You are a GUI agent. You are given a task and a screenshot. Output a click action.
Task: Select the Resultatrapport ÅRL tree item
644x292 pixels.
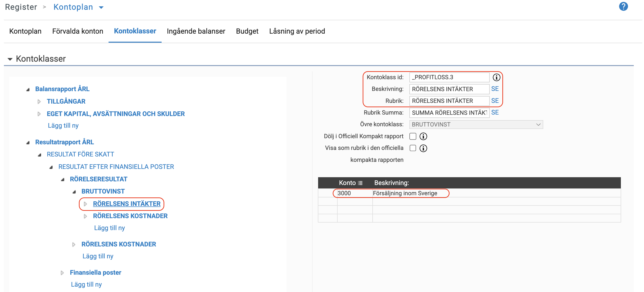(64, 142)
